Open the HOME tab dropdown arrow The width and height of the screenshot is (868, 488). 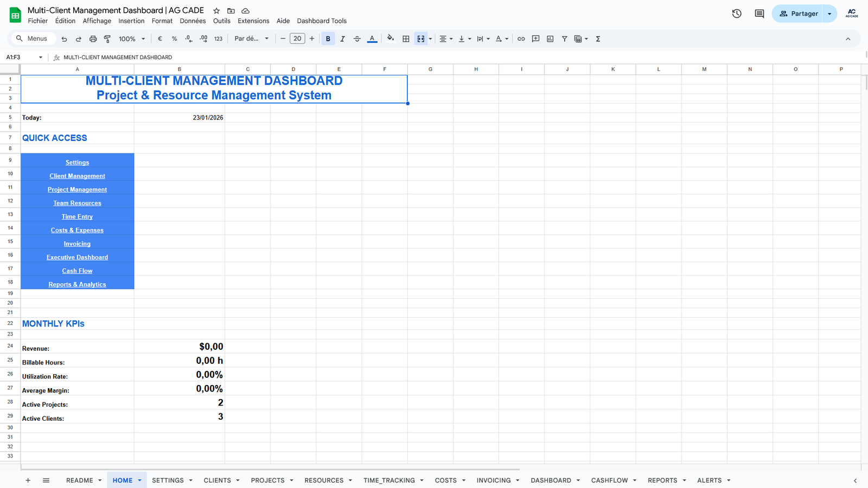point(139,480)
